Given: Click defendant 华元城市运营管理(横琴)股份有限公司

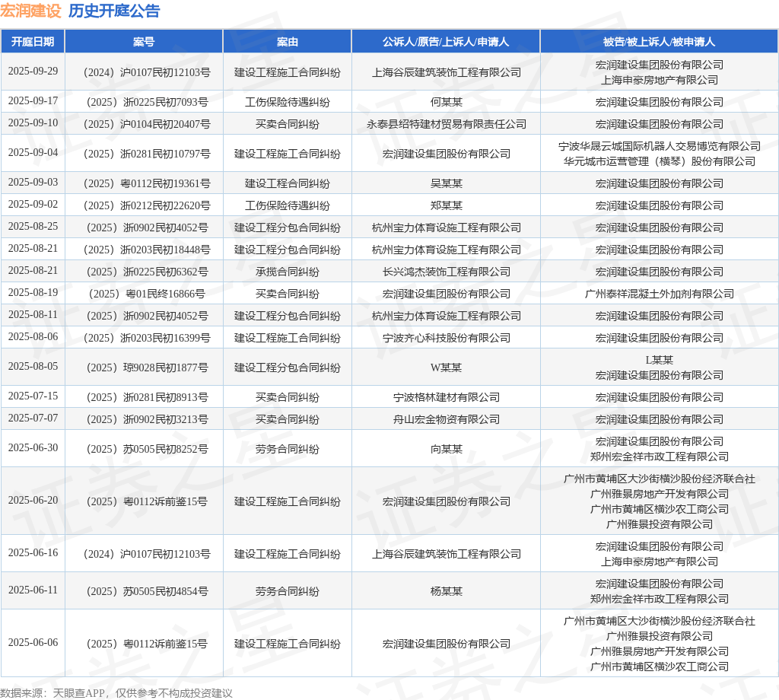Looking at the screenshot, I should (660, 161).
